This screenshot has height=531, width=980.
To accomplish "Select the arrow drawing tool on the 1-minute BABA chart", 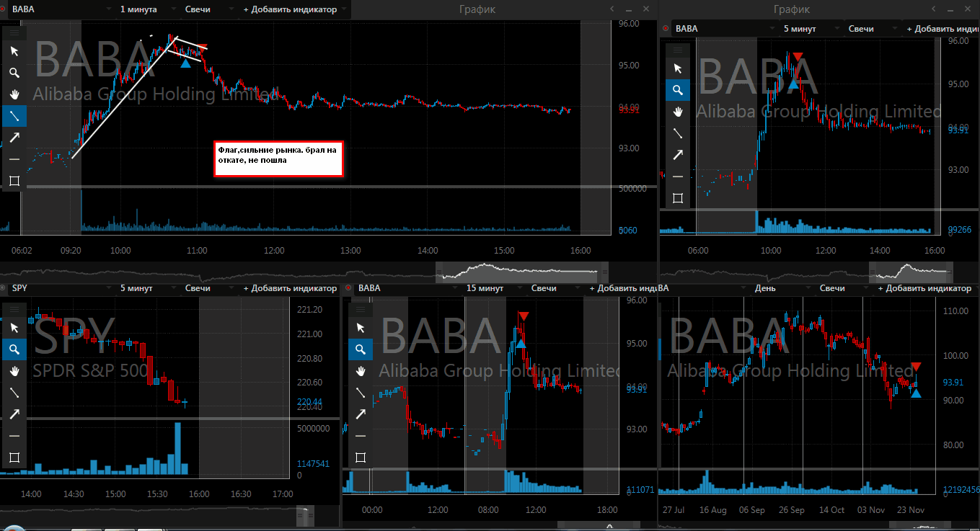I will [x=14, y=138].
